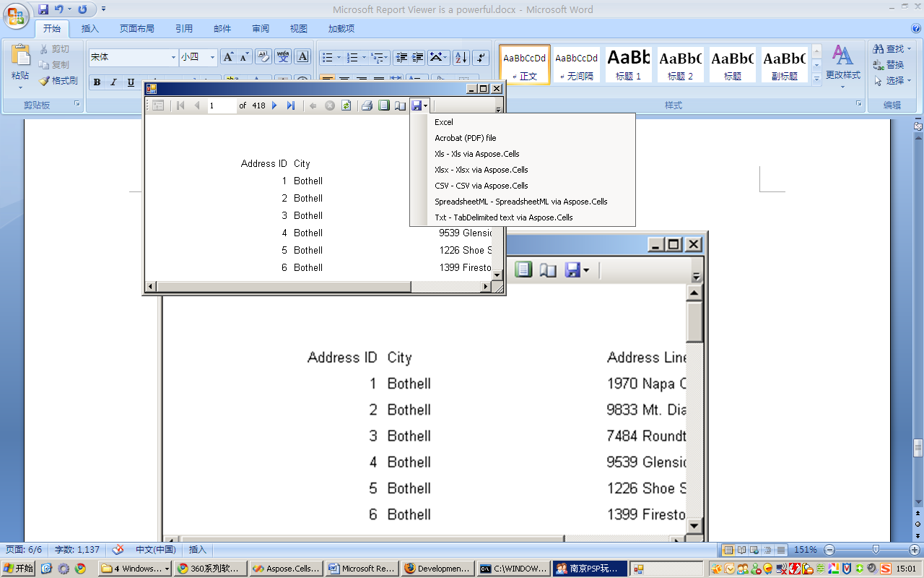Screen dimensions: 924x578
Task: Click the Sort A-Z icon
Action: click(x=461, y=57)
